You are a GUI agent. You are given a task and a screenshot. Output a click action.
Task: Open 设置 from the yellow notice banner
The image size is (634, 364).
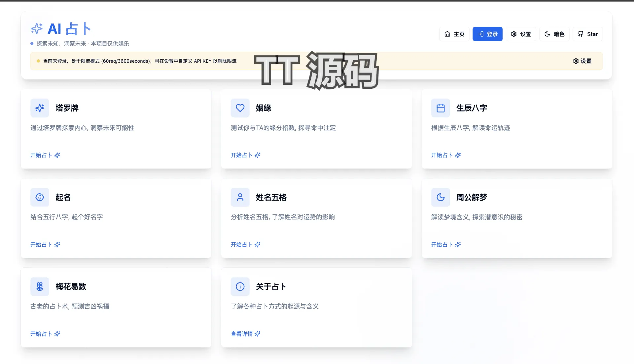[582, 61]
